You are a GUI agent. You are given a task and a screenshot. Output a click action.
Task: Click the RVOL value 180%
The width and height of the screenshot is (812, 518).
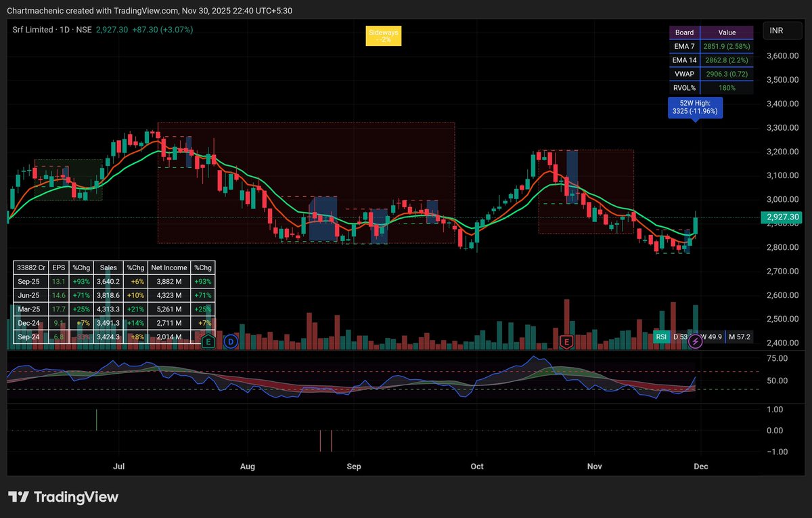click(x=727, y=87)
